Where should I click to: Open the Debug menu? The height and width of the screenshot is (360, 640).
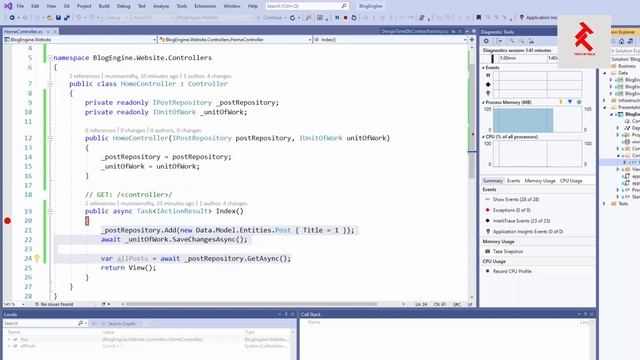click(123, 6)
